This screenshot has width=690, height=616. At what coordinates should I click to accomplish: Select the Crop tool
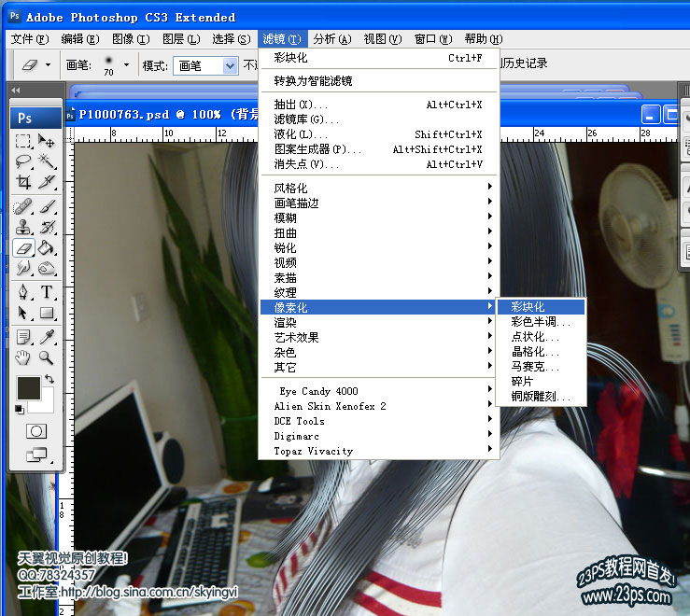coord(23,181)
